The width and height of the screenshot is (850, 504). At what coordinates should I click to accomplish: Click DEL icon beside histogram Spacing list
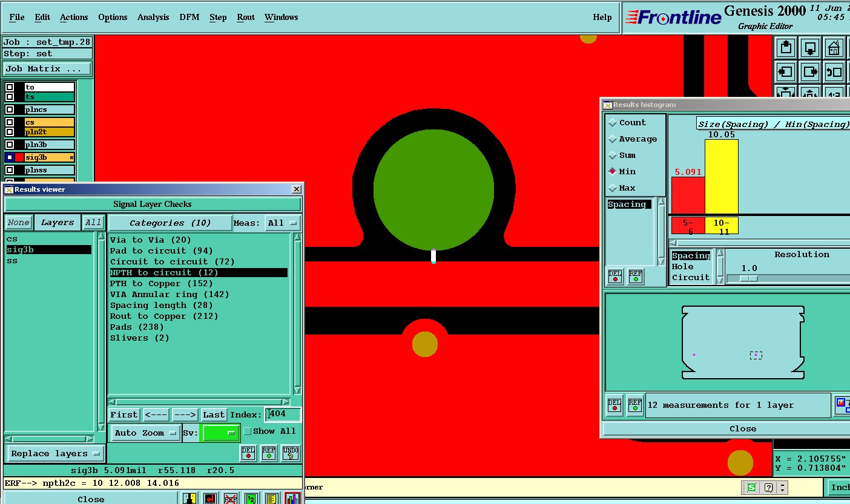(x=614, y=277)
